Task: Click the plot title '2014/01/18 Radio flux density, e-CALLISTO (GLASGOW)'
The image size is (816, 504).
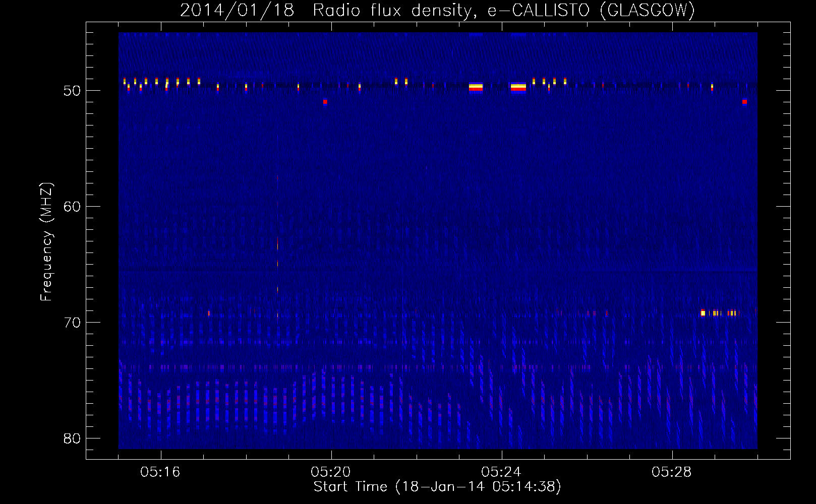Action: tap(437, 10)
